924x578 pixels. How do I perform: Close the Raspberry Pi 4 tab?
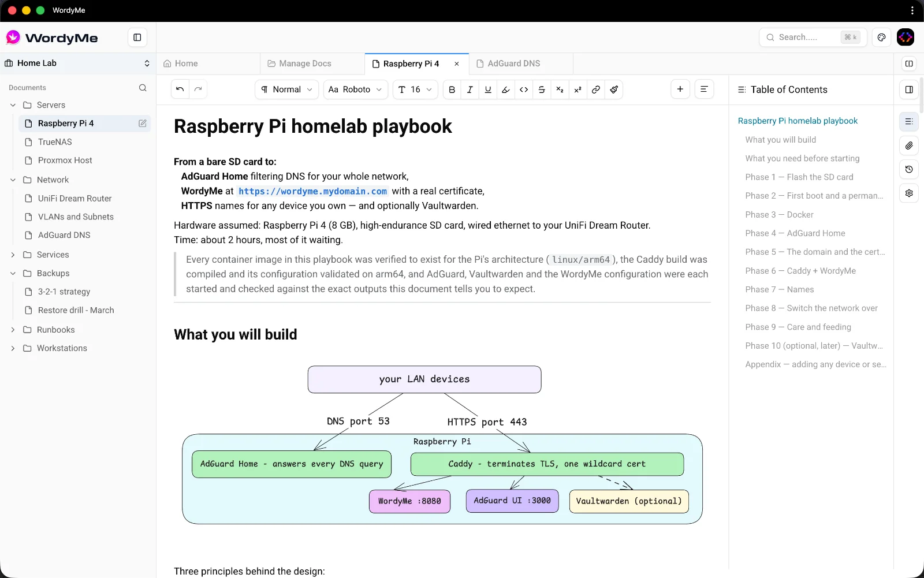tap(457, 64)
